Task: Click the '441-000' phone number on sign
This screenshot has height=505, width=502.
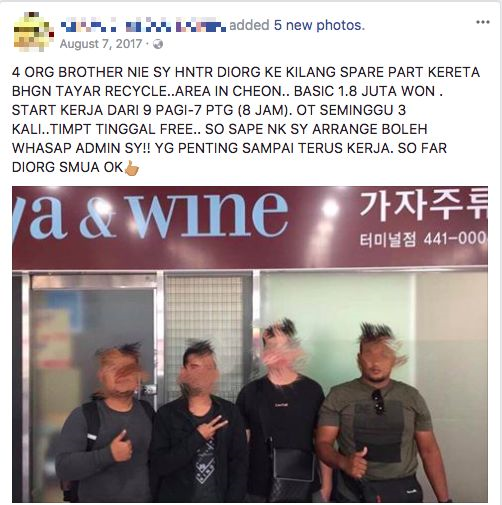Action: (455, 239)
